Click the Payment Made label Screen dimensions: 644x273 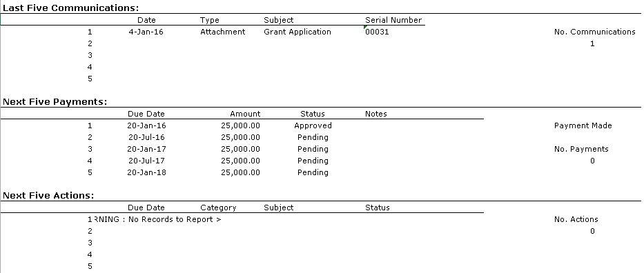(583, 126)
